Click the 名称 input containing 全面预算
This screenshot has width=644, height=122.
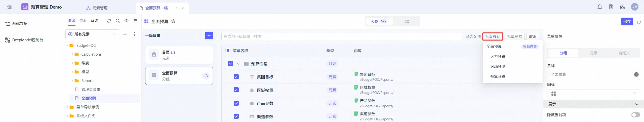tap(590, 74)
